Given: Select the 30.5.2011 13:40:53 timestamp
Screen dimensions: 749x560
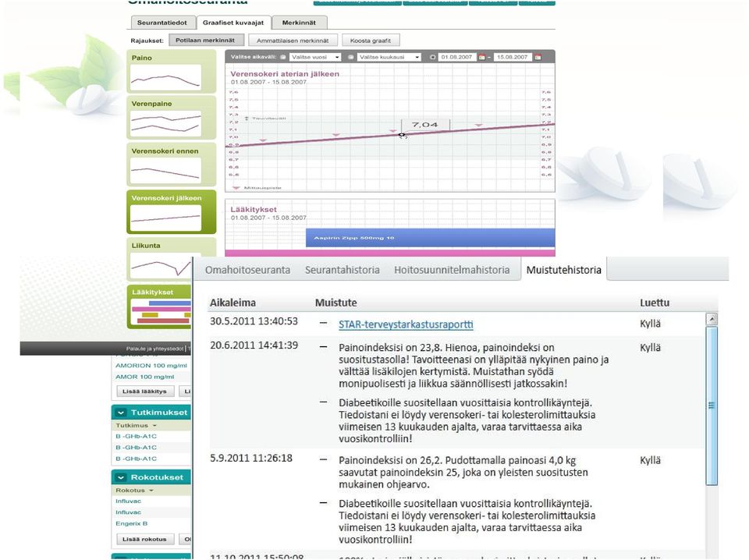Looking at the screenshot, I should [x=254, y=321].
